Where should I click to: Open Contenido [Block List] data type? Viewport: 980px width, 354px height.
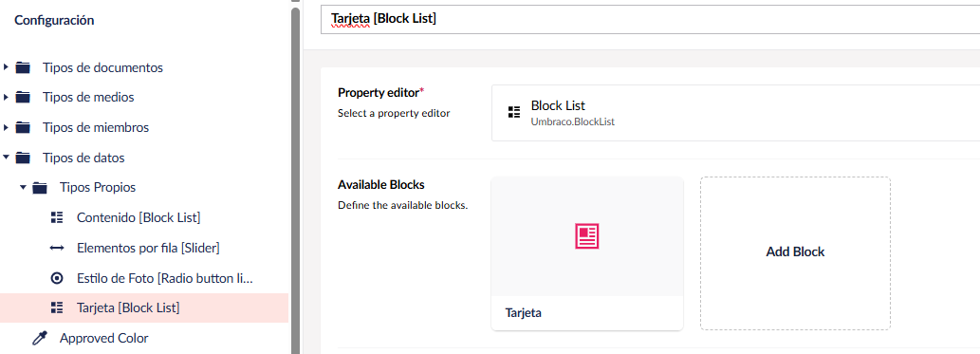(139, 217)
